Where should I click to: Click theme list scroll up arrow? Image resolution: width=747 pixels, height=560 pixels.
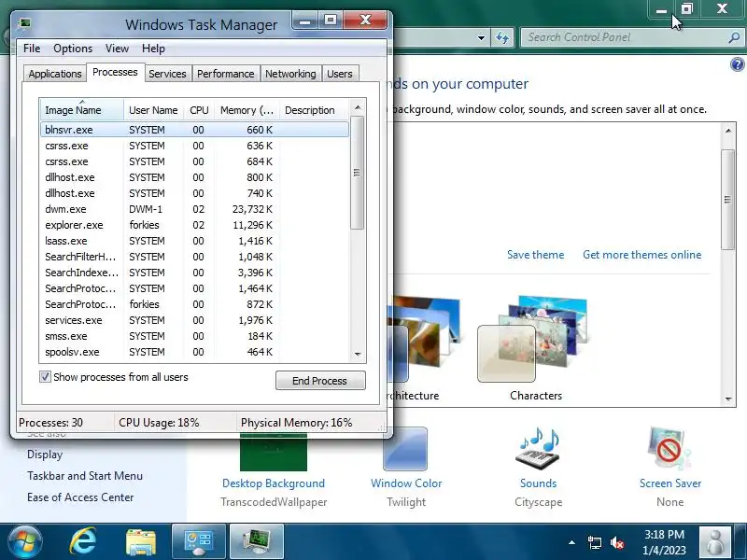click(x=728, y=131)
